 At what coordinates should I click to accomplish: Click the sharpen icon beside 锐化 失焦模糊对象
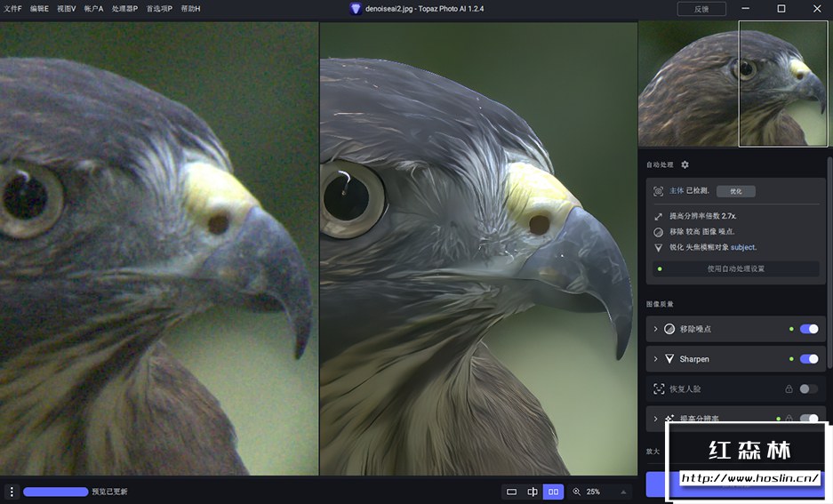pos(658,247)
